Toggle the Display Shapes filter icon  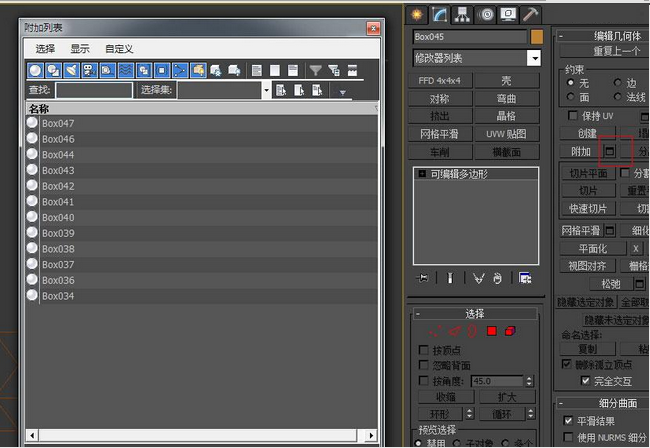(x=53, y=70)
